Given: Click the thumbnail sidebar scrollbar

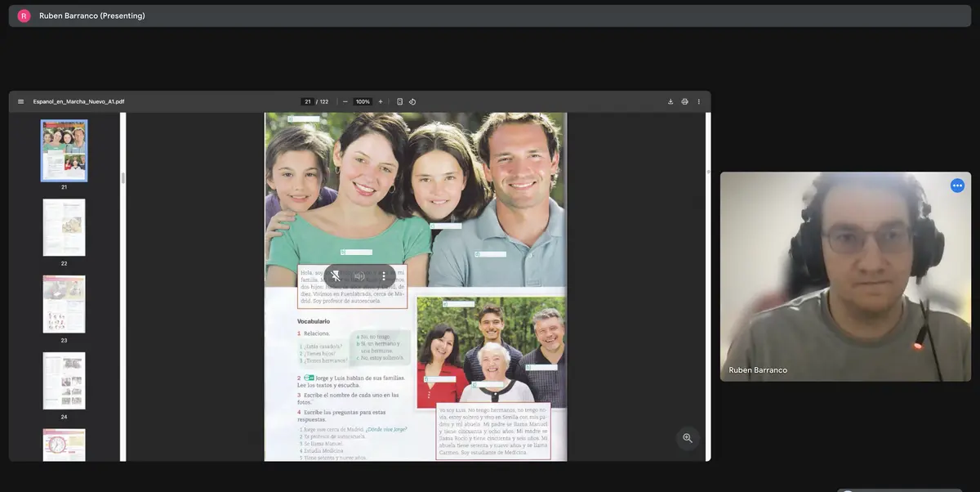Looking at the screenshot, I should point(123,177).
